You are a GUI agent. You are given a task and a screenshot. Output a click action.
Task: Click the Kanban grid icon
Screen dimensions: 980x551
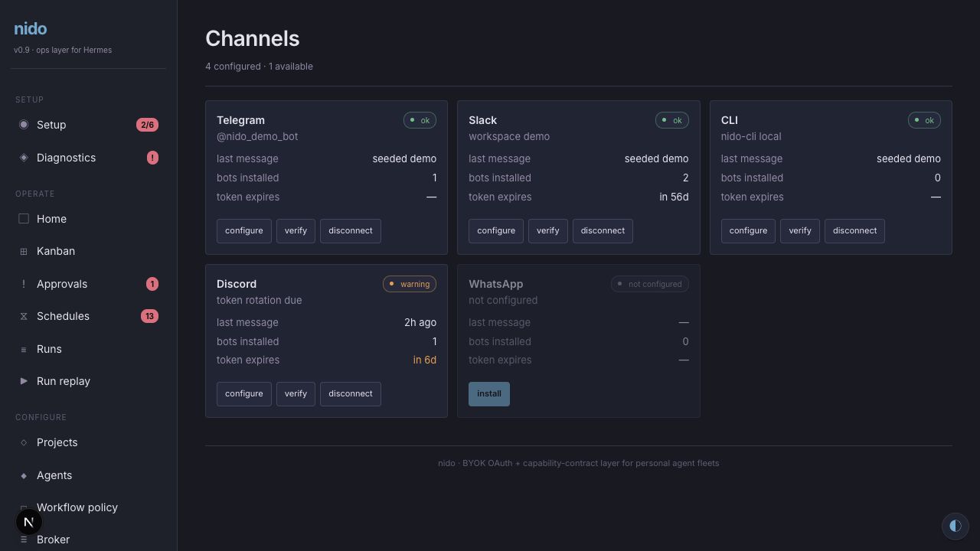pyautogui.click(x=24, y=251)
